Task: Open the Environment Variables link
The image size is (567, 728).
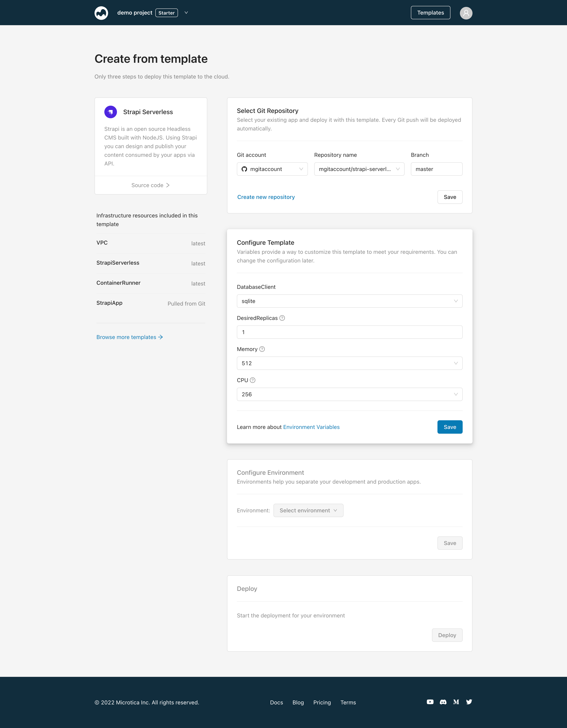Action: coord(311,427)
